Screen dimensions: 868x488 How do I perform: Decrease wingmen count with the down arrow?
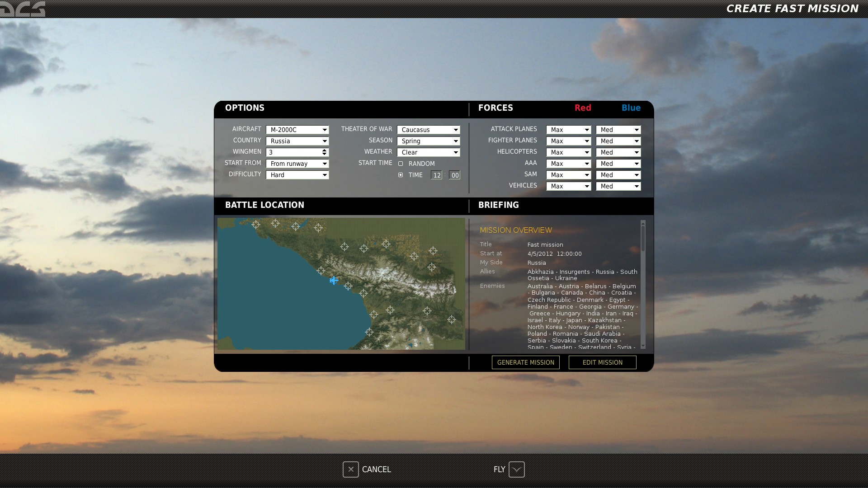pyautogui.click(x=324, y=154)
